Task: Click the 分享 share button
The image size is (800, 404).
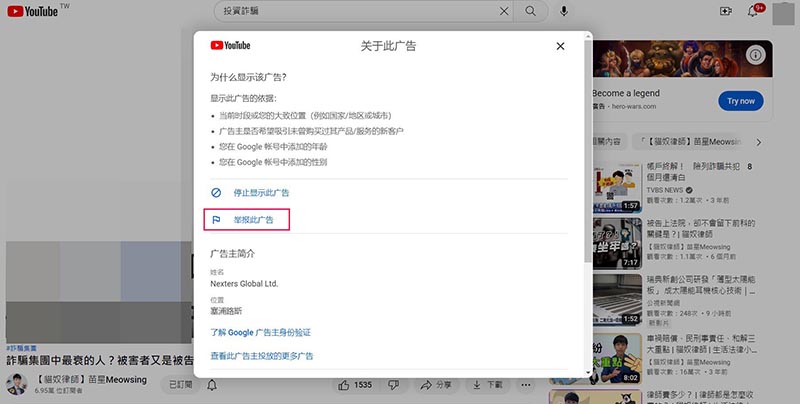Action: (436, 385)
